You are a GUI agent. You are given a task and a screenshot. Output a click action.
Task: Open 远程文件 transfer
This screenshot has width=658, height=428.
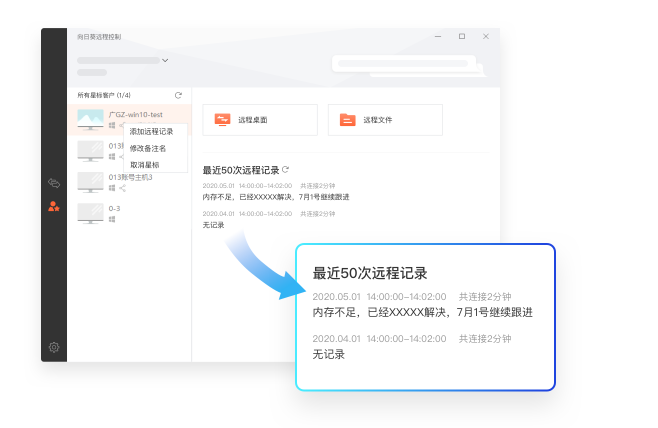385,120
